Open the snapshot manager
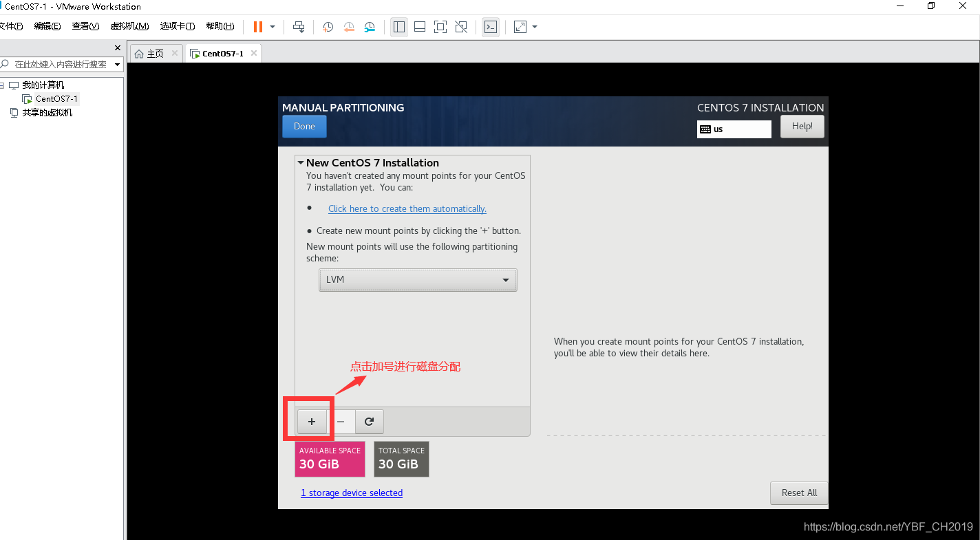 (370, 27)
